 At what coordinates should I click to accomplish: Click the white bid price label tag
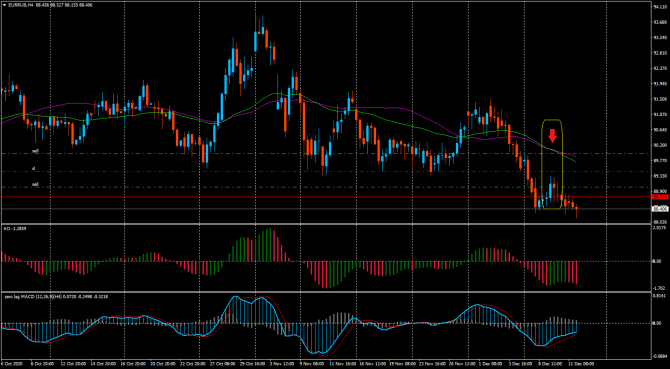coord(660,209)
